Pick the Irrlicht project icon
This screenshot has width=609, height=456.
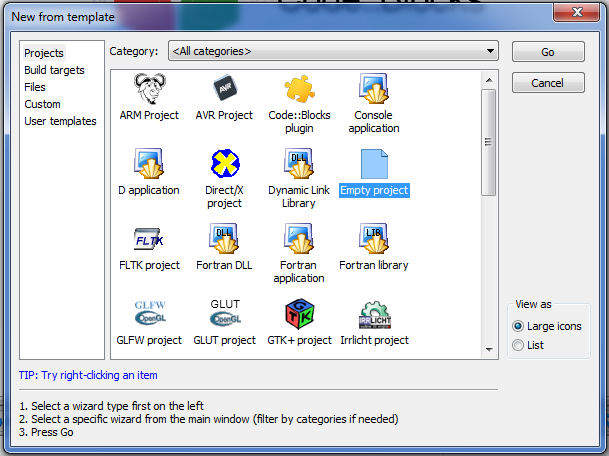374,315
